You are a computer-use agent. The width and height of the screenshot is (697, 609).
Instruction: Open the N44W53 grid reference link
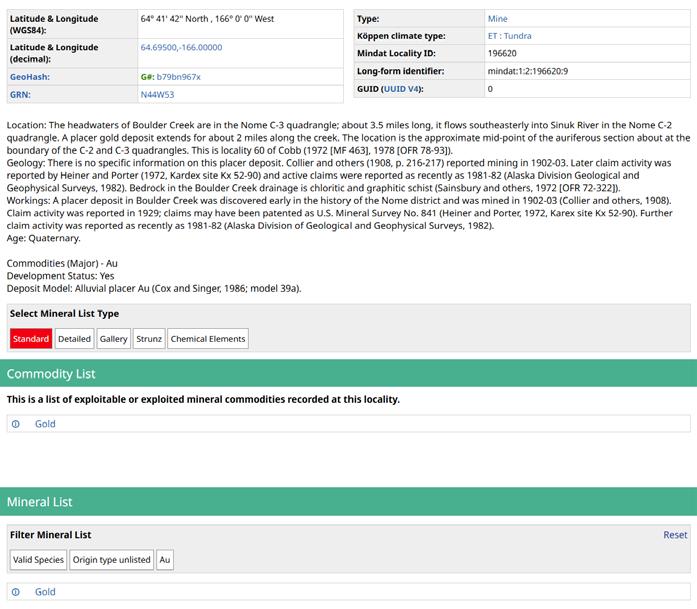click(157, 95)
